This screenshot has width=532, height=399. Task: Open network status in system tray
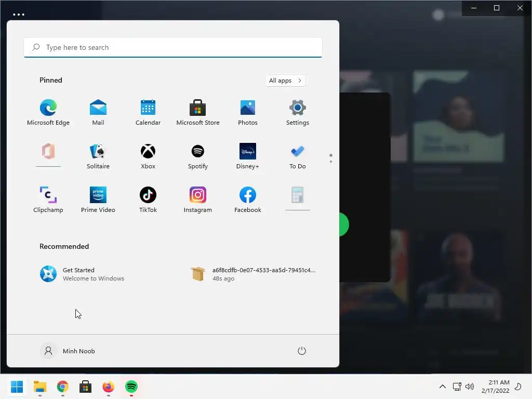pyautogui.click(x=457, y=387)
